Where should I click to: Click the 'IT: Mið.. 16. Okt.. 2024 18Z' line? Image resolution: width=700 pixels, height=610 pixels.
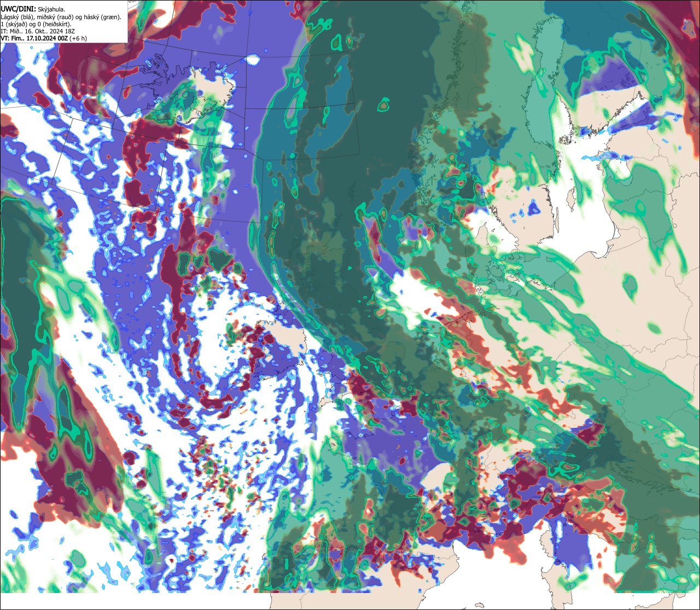pyautogui.click(x=38, y=31)
